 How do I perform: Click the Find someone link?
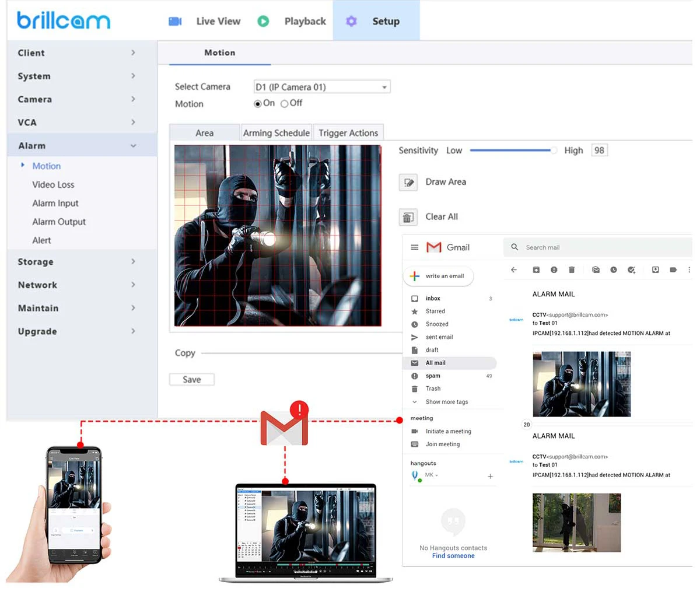(x=453, y=556)
